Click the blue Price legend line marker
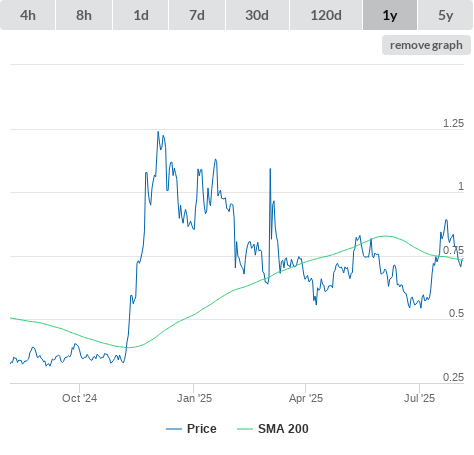This screenshot has width=474, height=455. 174,429
